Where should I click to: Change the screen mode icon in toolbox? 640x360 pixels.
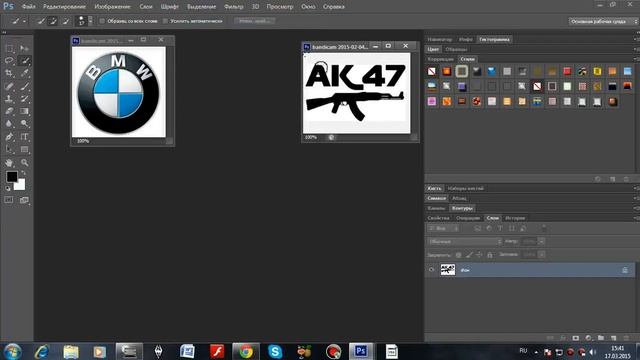point(24,200)
